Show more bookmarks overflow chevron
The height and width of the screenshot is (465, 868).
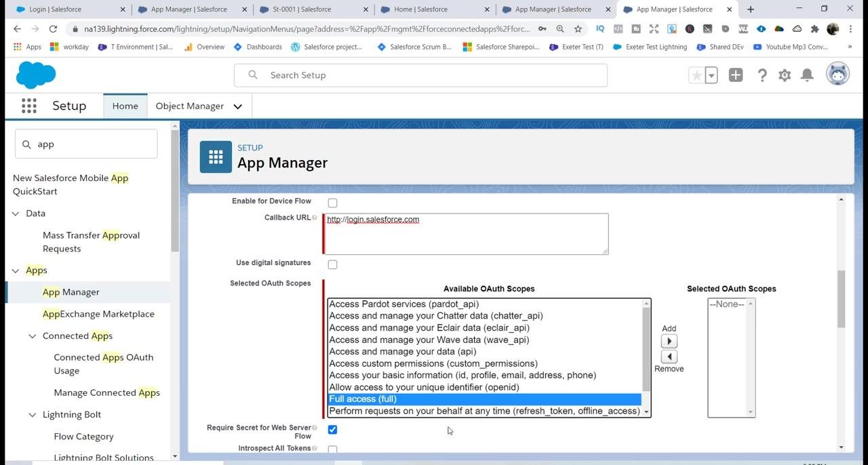(x=850, y=47)
